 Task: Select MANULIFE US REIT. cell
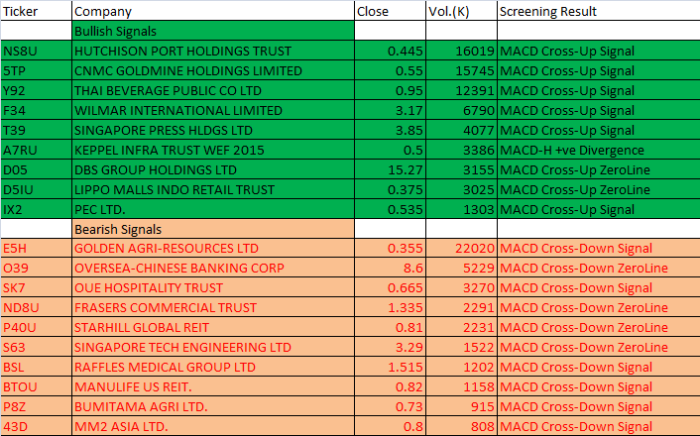coord(213,387)
